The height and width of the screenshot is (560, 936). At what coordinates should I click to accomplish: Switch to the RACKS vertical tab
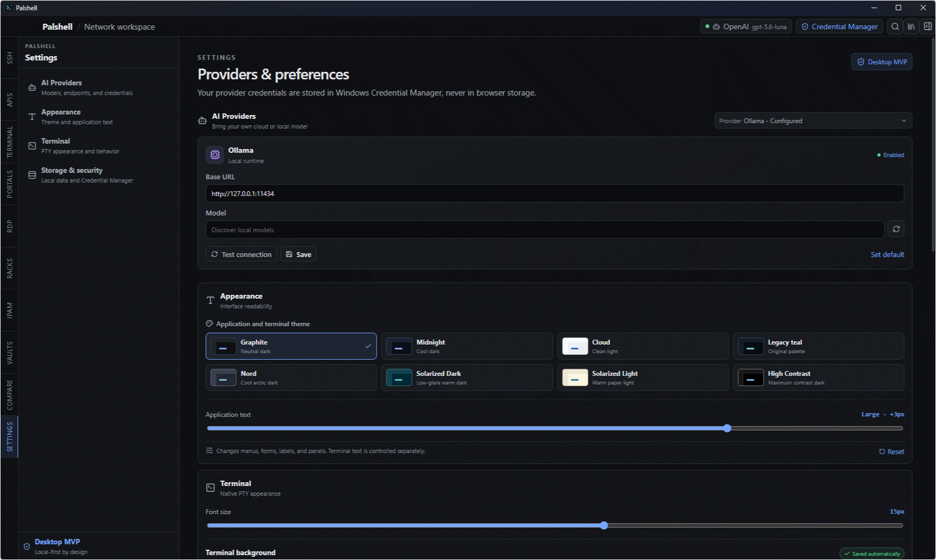(x=9, y=268)
